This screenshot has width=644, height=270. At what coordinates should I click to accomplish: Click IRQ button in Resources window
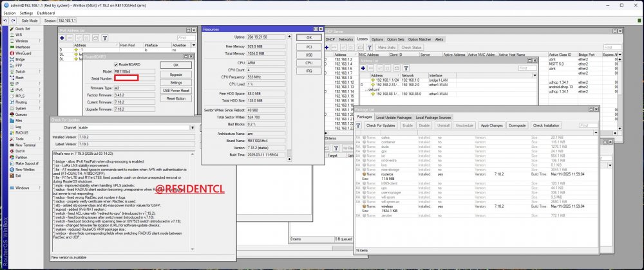point(309,71)
